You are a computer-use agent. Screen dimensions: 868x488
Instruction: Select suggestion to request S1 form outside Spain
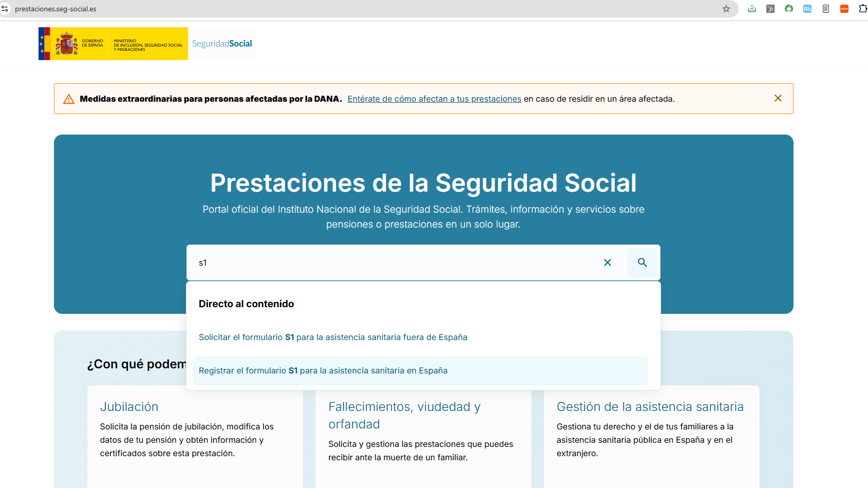333,337
